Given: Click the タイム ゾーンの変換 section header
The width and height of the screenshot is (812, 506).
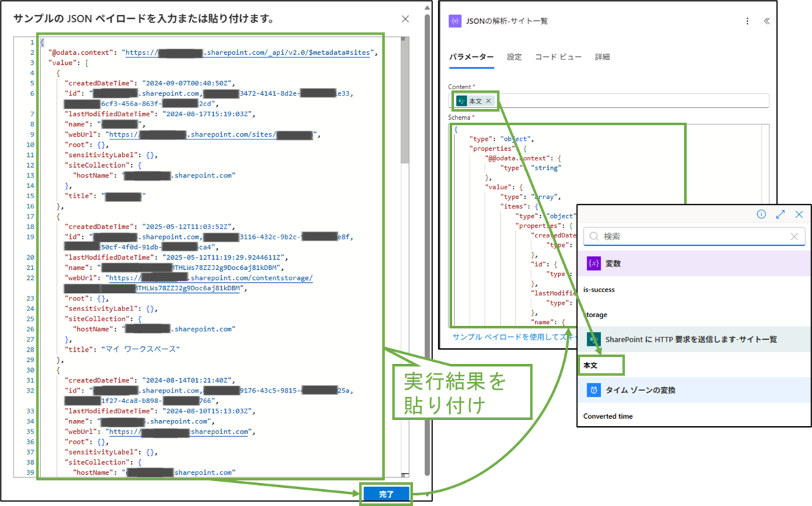Looking at the screenshot, I should pos(694,390).
